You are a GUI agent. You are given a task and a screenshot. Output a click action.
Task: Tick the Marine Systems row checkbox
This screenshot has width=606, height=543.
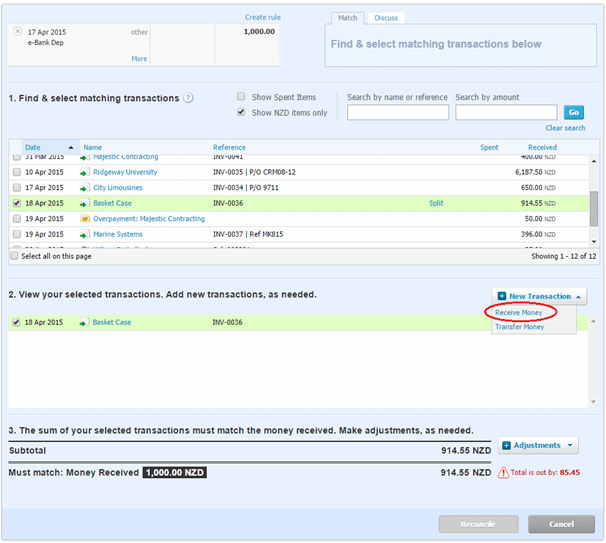click(17, 234)
